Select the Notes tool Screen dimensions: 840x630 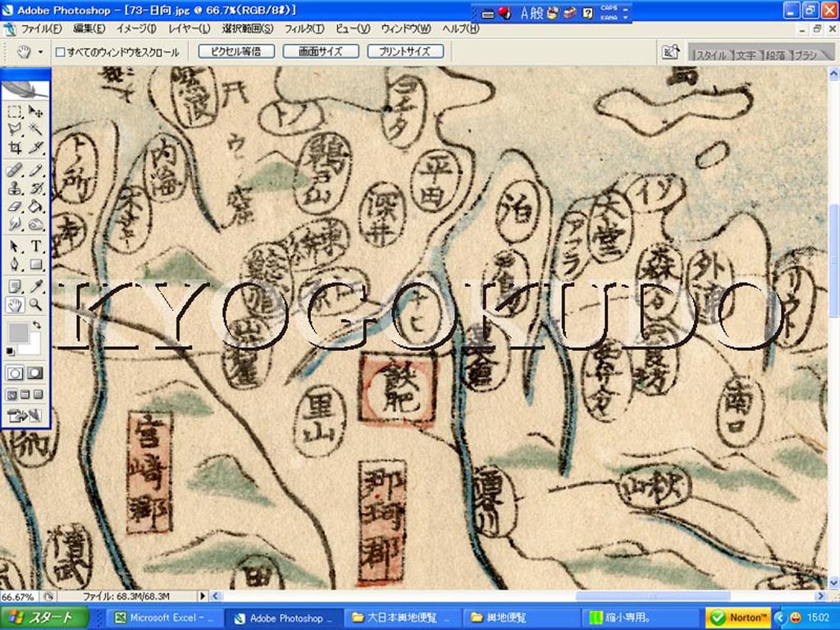(x=15, y=286)
